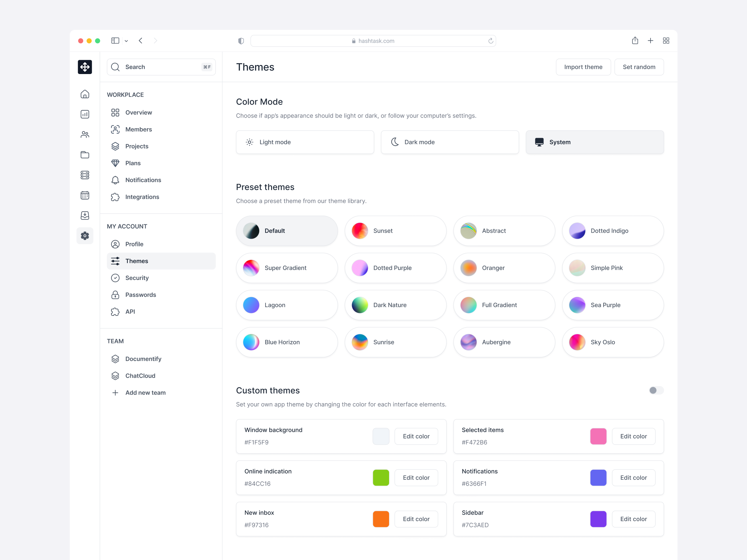The width and height of the screenshot is (747, 560).
Task: Click the people icon in the left rail
Action: coord(85,134)
